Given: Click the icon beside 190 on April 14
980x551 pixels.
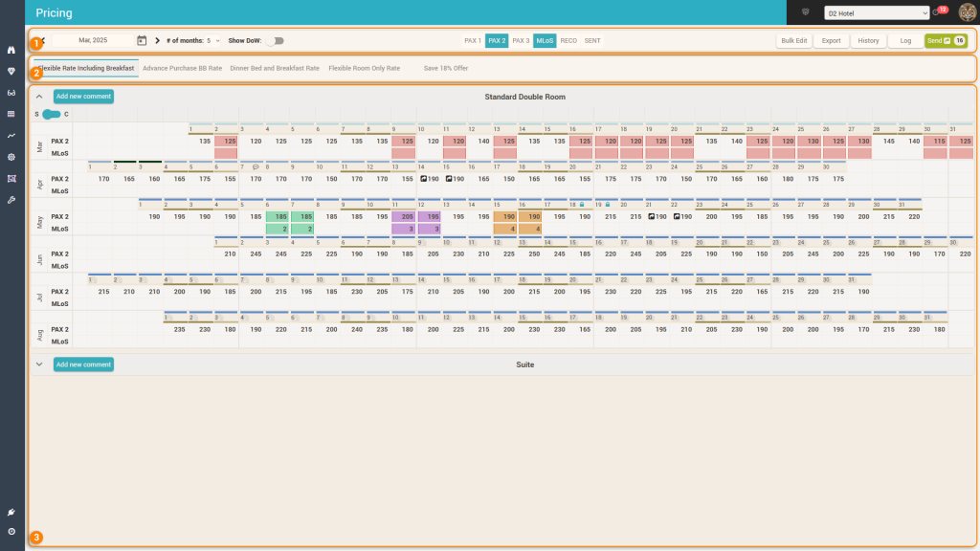Looking at the screenshot, I should pos(423,179).
